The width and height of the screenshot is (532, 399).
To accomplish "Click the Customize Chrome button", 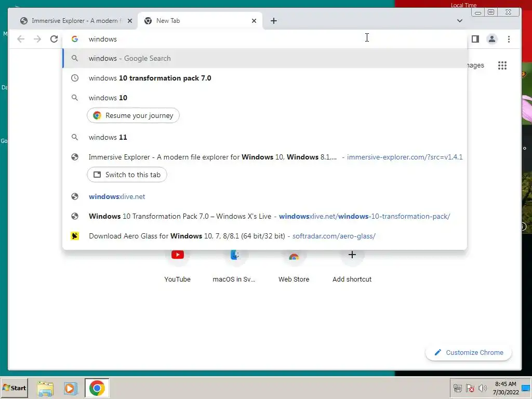I will [x=469, y=353].
